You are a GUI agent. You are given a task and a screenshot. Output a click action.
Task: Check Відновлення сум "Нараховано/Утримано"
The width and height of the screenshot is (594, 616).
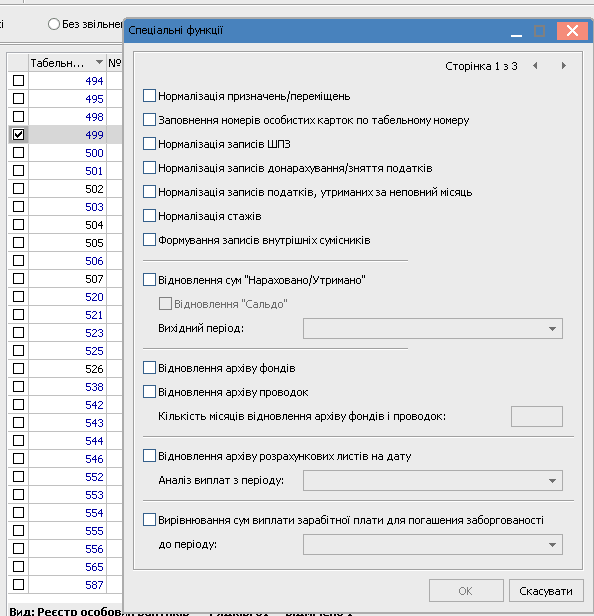click(x=149, y=279)
